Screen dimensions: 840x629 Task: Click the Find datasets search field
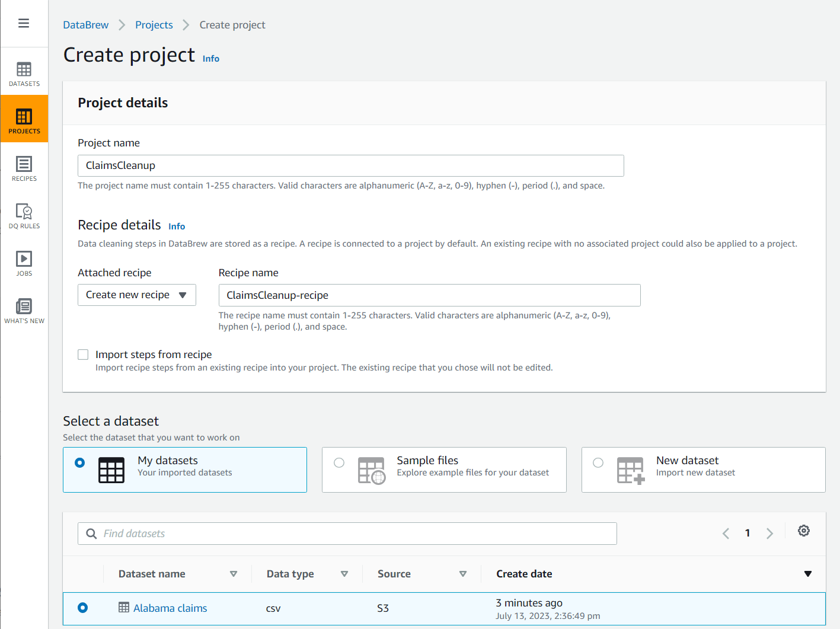pyautogui.click(x=347, y=533)
